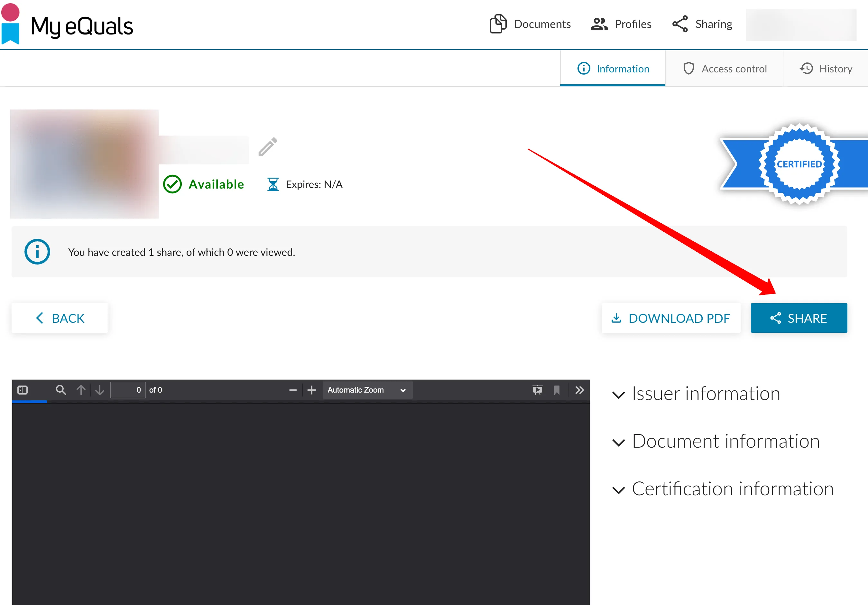Expand Issuer information section

click(696, 394)
